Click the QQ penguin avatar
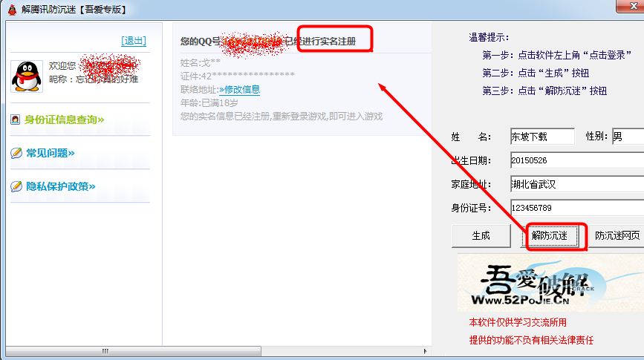The height and width of the screenshot is (360, 644). [x=27, y=76]
